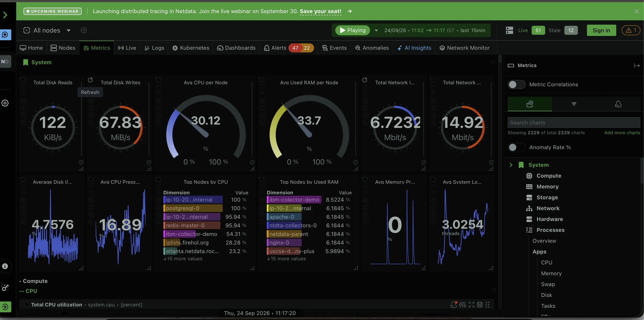Screen dimensions: 644x320
Task: Select the charts tab icon in Metrics panel
Action: tap(530, 104)
